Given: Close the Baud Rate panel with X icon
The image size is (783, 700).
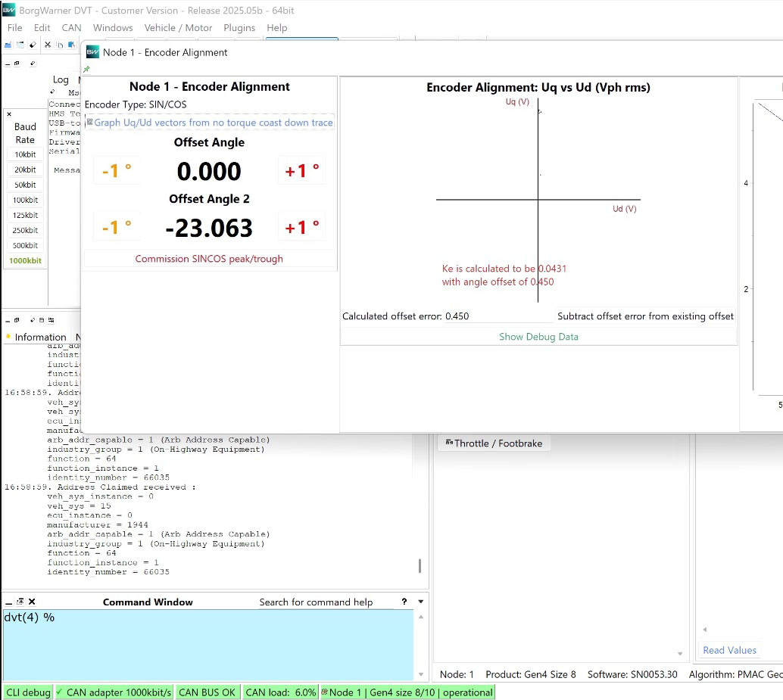Looking at the screenshot, I should (9, 114).
